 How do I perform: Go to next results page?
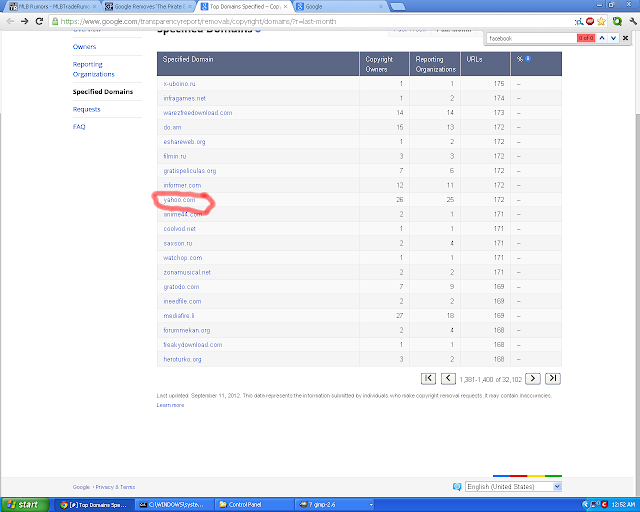pyautogui.click(x=533, y=378)
